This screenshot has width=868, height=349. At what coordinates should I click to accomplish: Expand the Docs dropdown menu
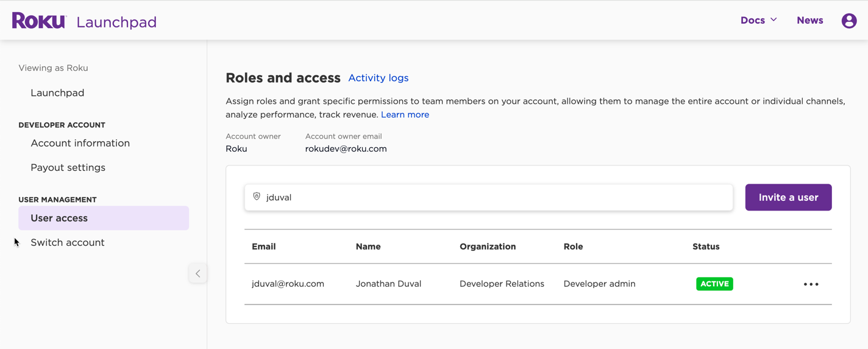(753, 20)
